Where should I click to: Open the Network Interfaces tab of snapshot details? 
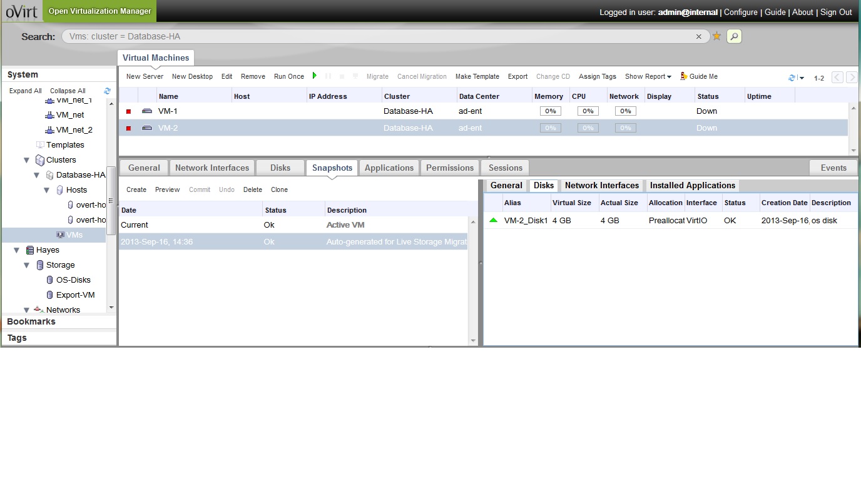point(601,186)
